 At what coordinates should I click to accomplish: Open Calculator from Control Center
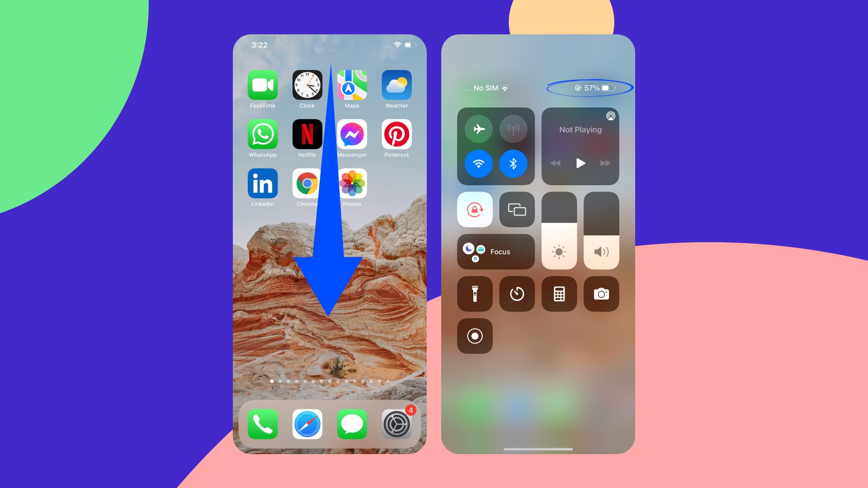pos(559,293)
